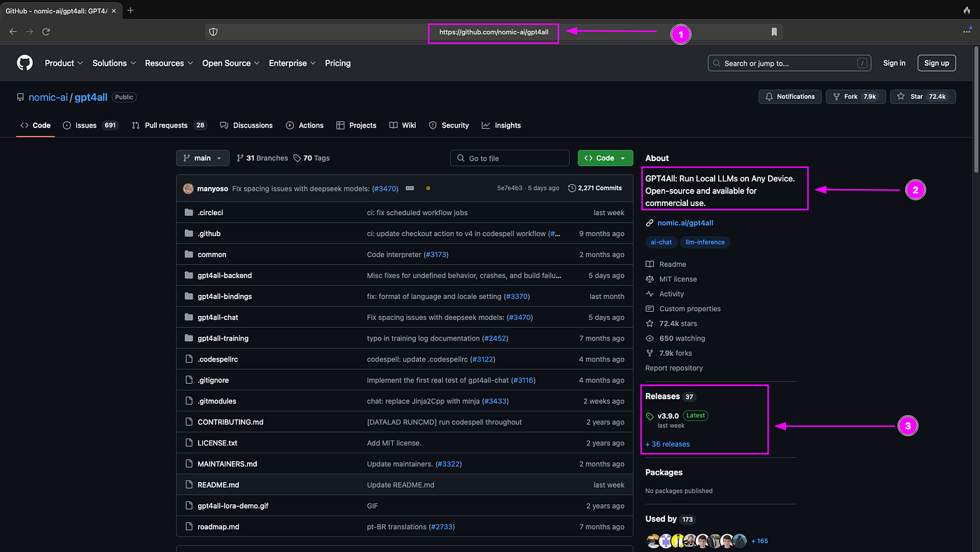
Task: Open a new browser tab with plus icon
Action: (130, 11)
